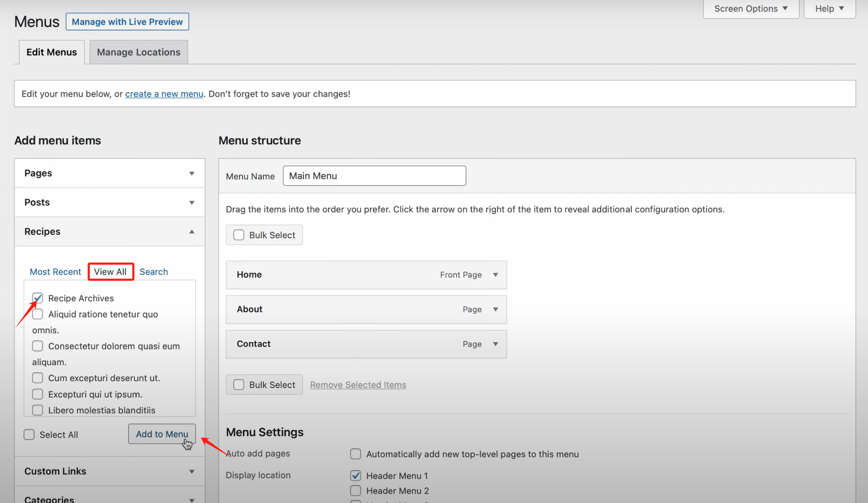
Task: Open Home menu item options arrow
Action: coord(495,275)
